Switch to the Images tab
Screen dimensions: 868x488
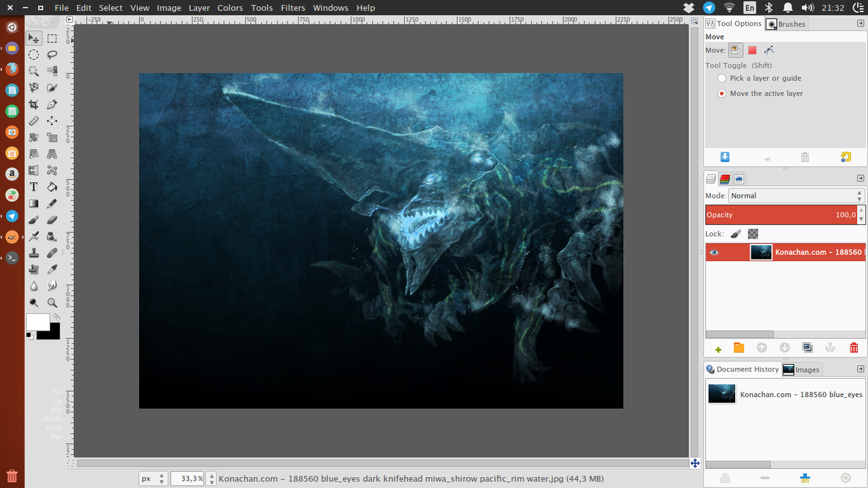(x=802, y=369)
